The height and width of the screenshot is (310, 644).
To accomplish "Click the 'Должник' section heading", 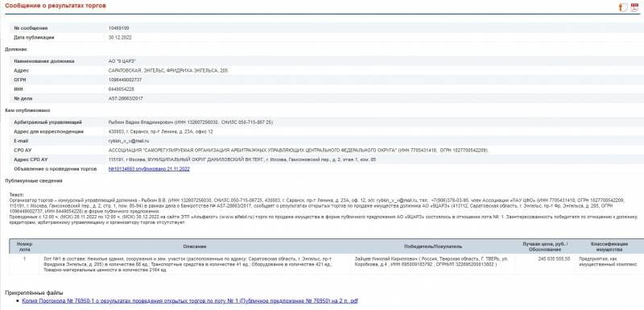I will [16, 49].
